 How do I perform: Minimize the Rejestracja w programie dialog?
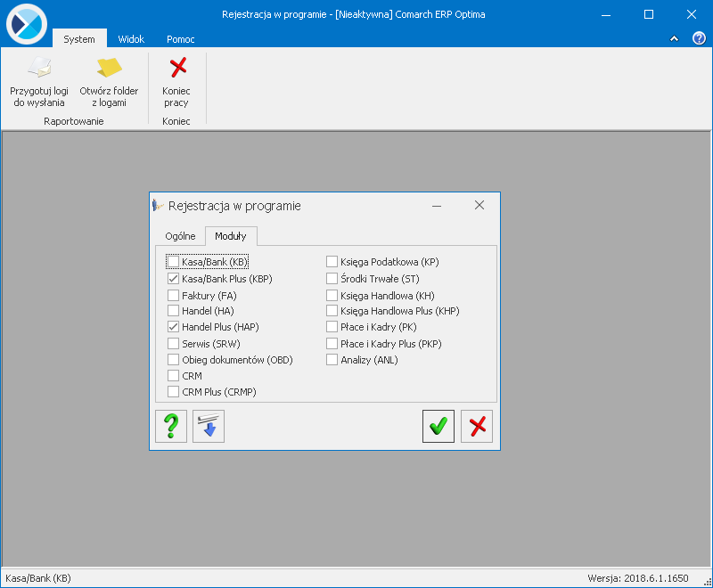437,206
